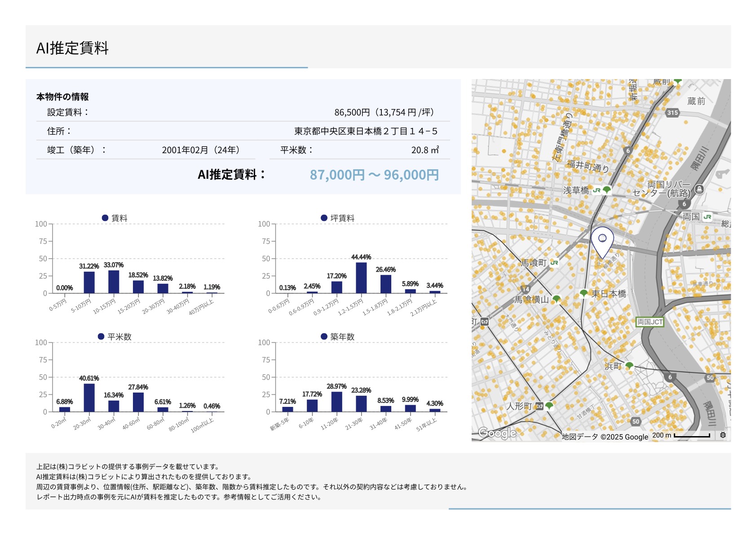756x534 pixels.
Task: Toggle the 坪賃料 chart legend
Action: click(337, 218)
